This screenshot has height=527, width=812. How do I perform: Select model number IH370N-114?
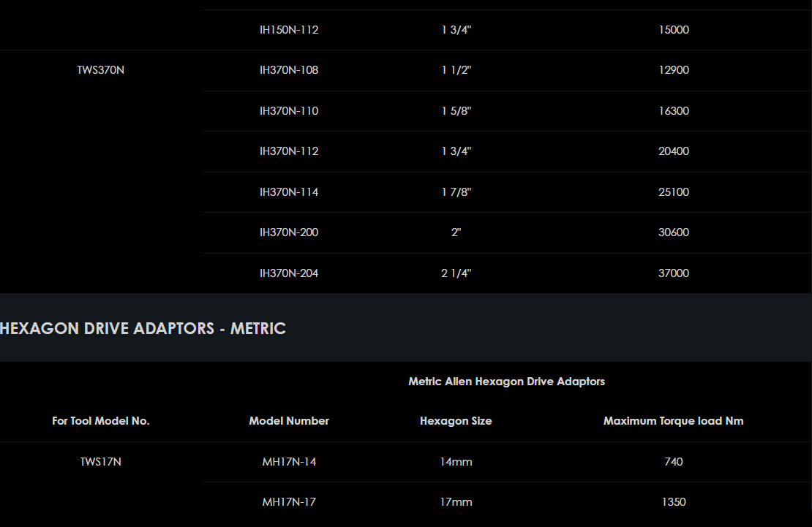(x=289, y=192)
